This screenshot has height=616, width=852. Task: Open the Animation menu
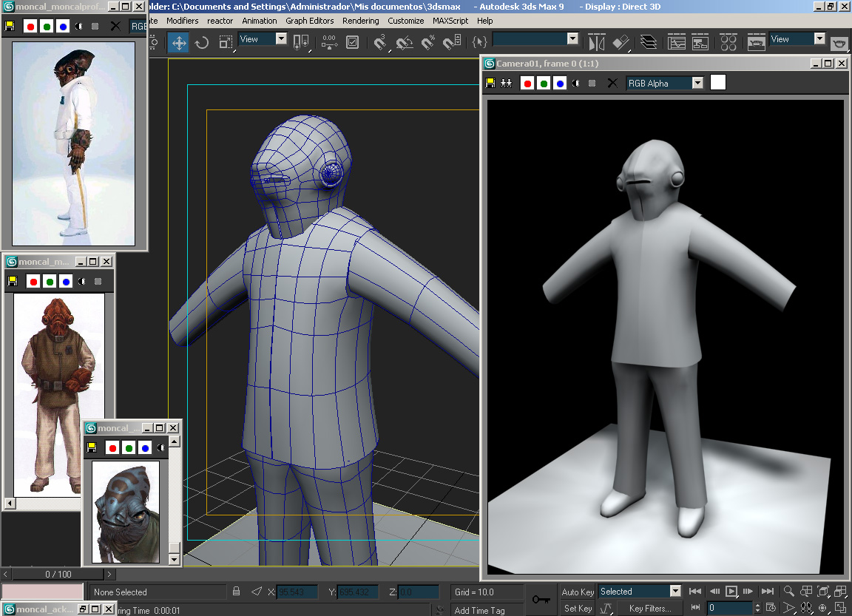coord(259,21)
